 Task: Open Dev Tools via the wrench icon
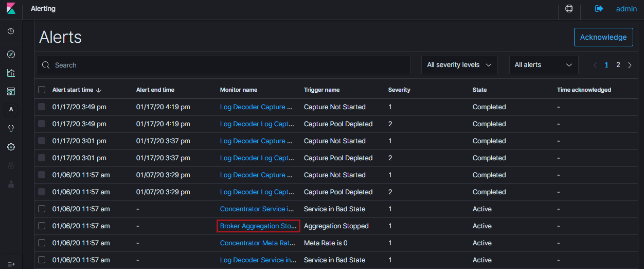11,128
